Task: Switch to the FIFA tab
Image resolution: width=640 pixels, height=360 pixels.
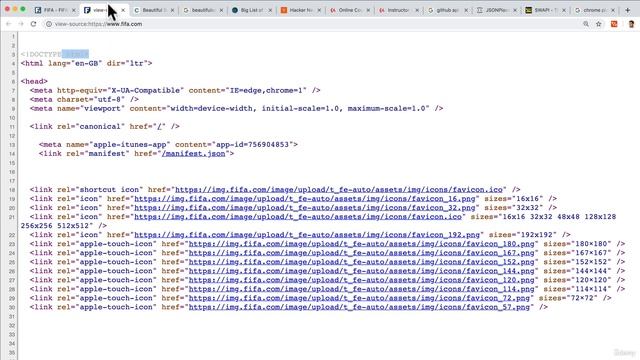Action: (x=55, y=10)
